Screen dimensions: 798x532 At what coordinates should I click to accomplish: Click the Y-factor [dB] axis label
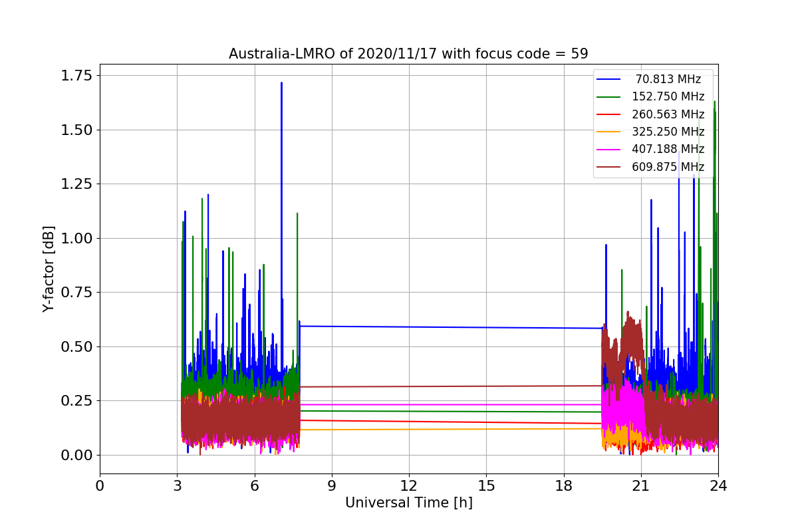click(48, 269)
